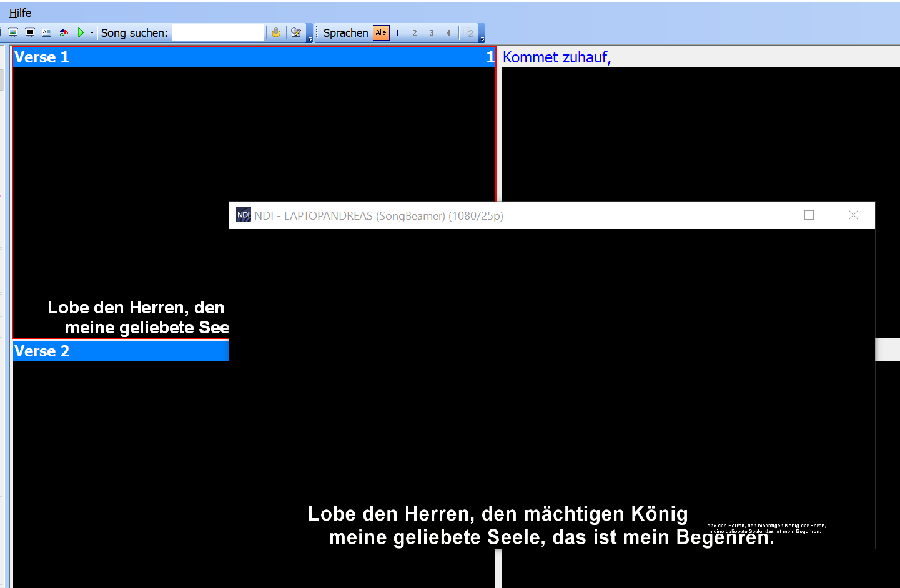
Task: Click the text slide layout icon
Action: click(46, 32)
